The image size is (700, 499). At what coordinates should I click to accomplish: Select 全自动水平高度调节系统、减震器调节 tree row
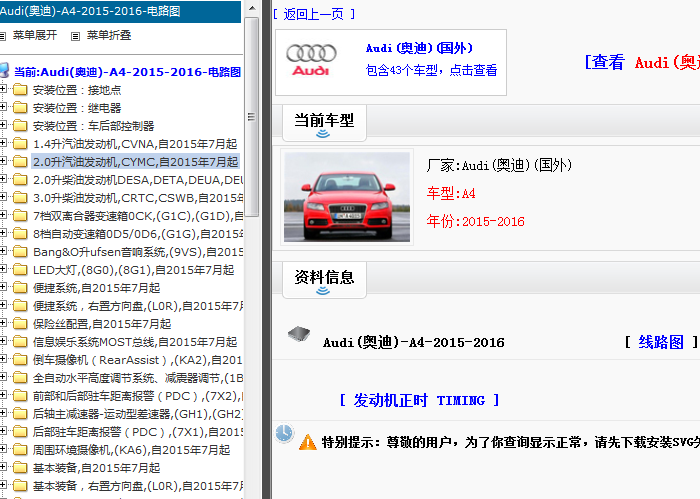(x=138, y=378)
